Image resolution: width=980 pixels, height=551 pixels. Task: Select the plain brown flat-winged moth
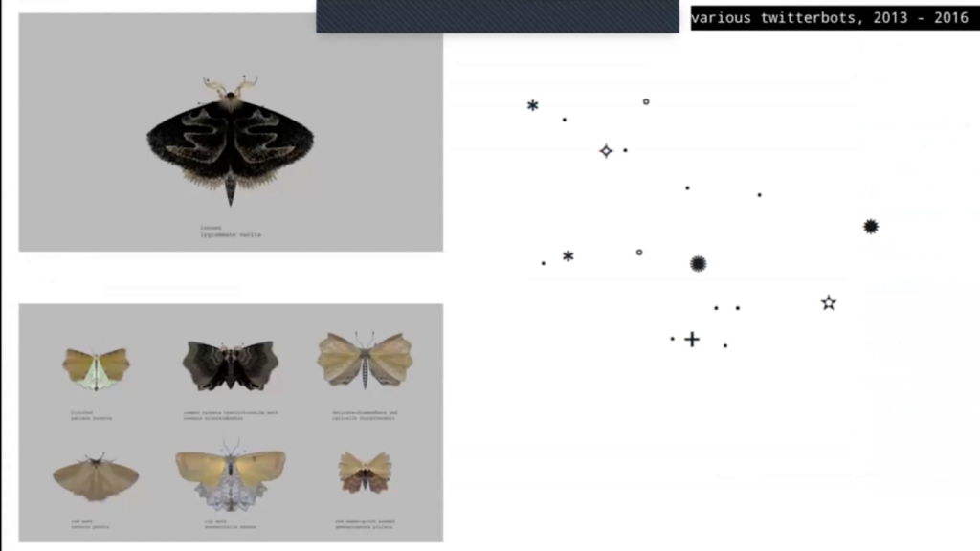pyautogui.click(x=96, y=477)
